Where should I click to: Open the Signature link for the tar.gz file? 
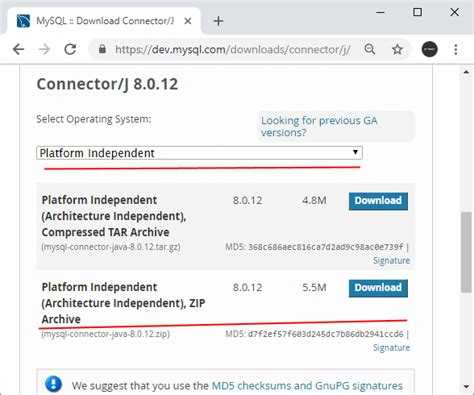(391, 260)
